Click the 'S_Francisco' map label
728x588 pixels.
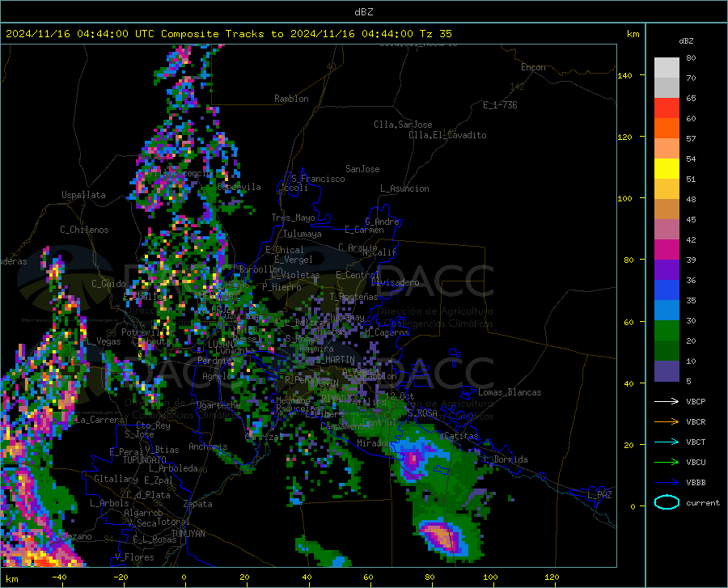318,179
